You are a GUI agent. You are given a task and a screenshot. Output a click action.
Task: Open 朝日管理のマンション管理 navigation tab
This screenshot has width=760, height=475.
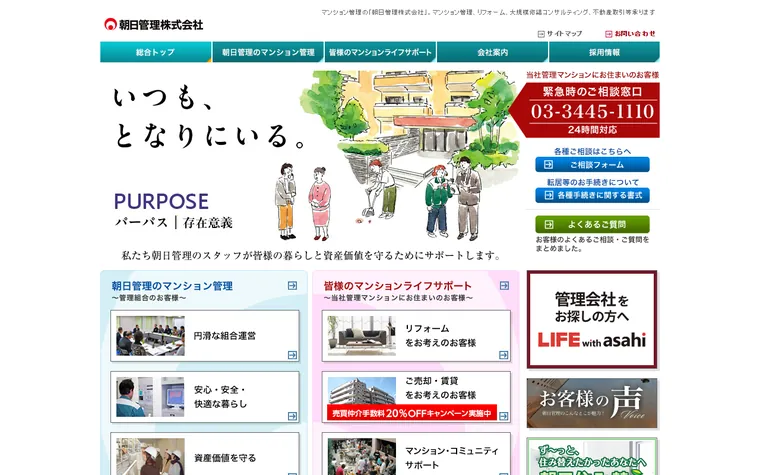point(268,52)
